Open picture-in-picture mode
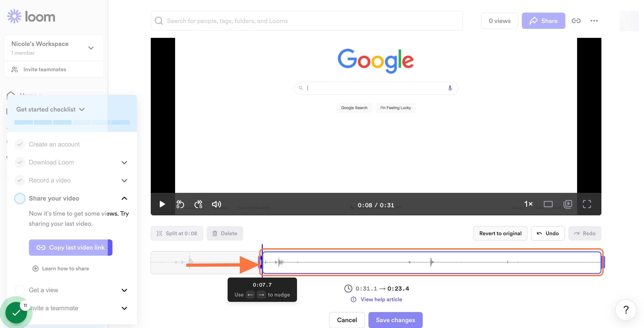644x328 pixels. [568, 204]
